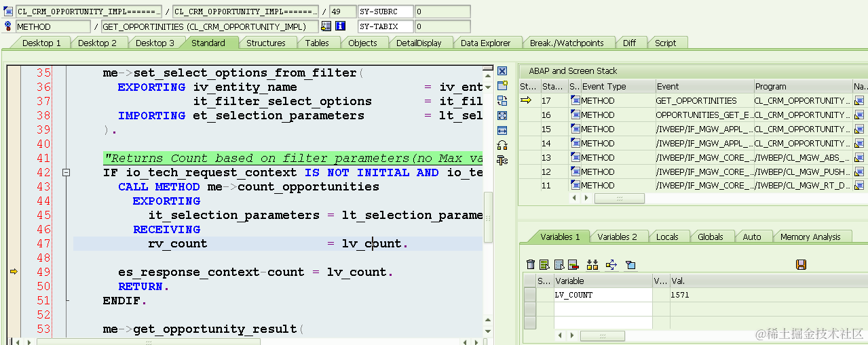Viewport: 868px width, 345px height.
Task: Click the ABAP stack horizontal scrollbar thumb
Action: 619,199
